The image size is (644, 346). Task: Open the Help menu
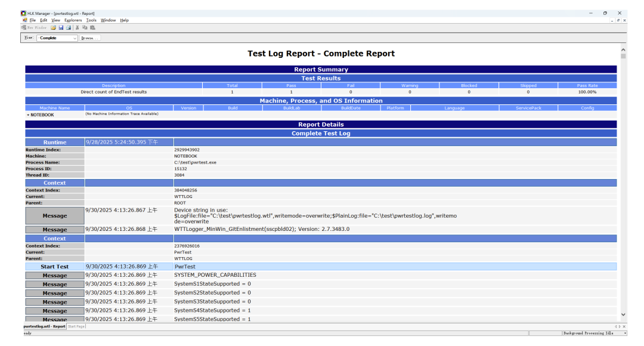(x=125, y=20)
